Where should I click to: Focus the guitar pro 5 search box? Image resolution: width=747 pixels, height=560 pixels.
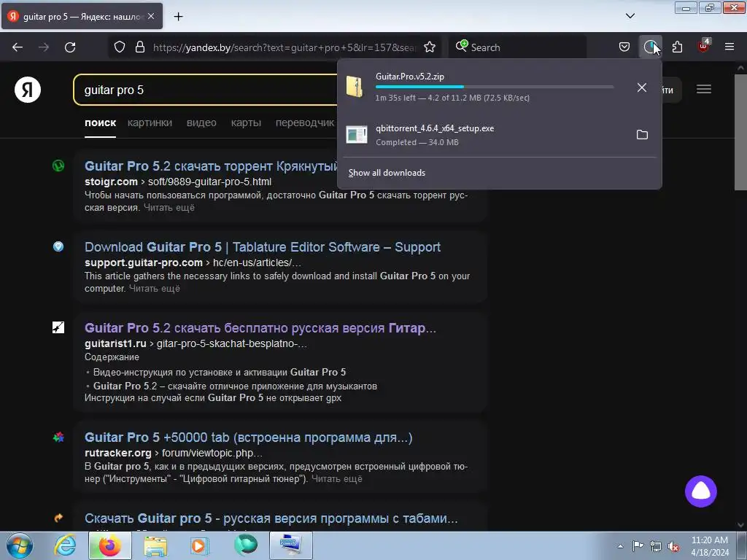tap(205, 90)
